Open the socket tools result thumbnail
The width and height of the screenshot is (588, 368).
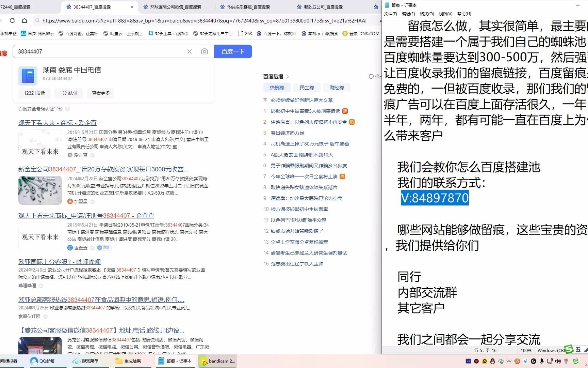click(40, 190)
